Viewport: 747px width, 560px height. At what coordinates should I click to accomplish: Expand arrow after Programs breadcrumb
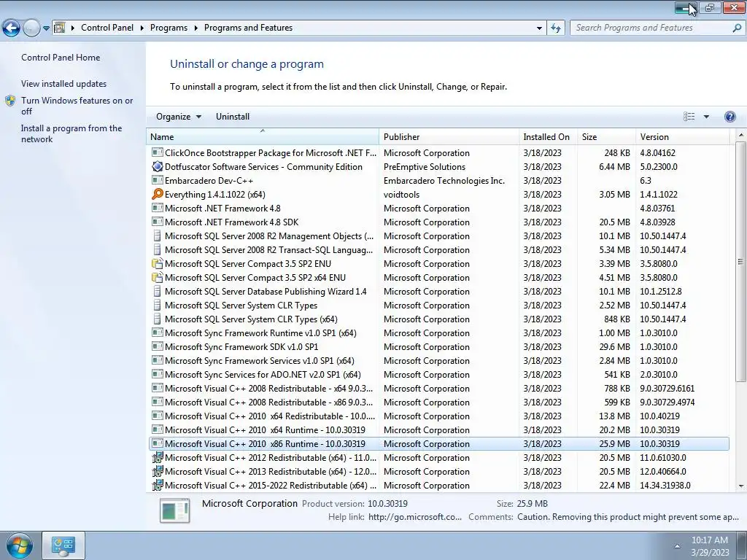point(196,28)
